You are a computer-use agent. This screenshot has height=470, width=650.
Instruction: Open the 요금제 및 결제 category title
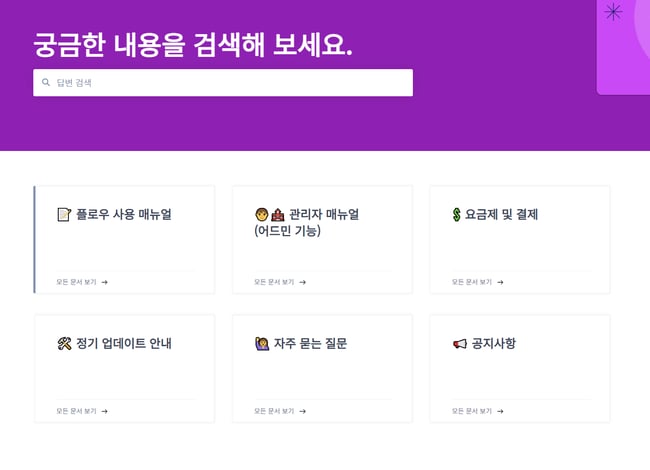[x=501, y=214]
